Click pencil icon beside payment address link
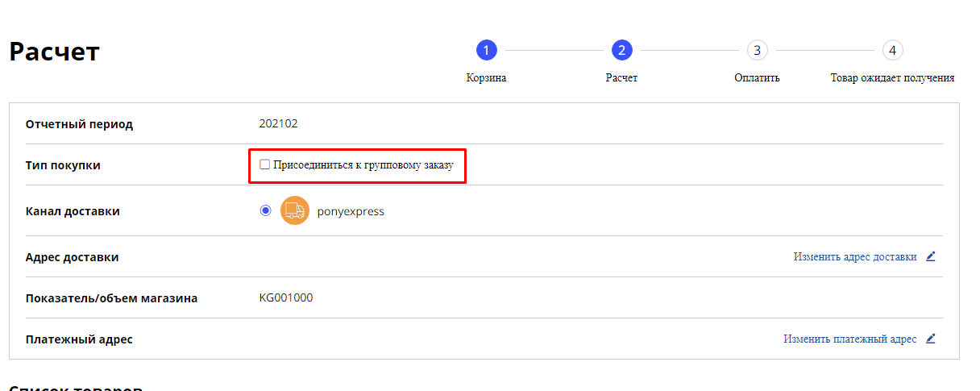 (x=931, y=339)
